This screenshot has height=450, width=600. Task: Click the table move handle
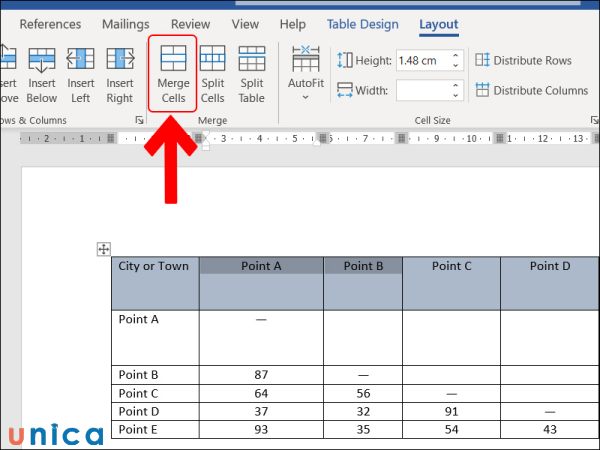click(x=104, y=249)
